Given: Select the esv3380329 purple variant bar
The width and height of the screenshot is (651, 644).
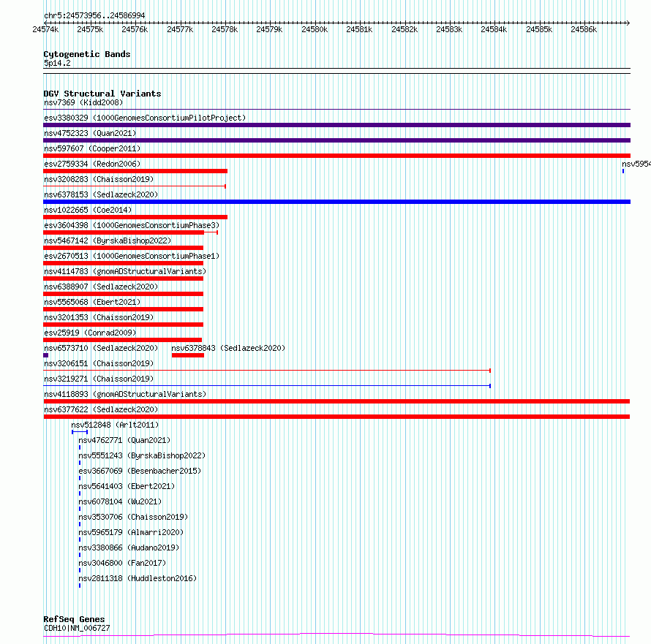Looking at the screenshot, I should (x=336, y=125).
